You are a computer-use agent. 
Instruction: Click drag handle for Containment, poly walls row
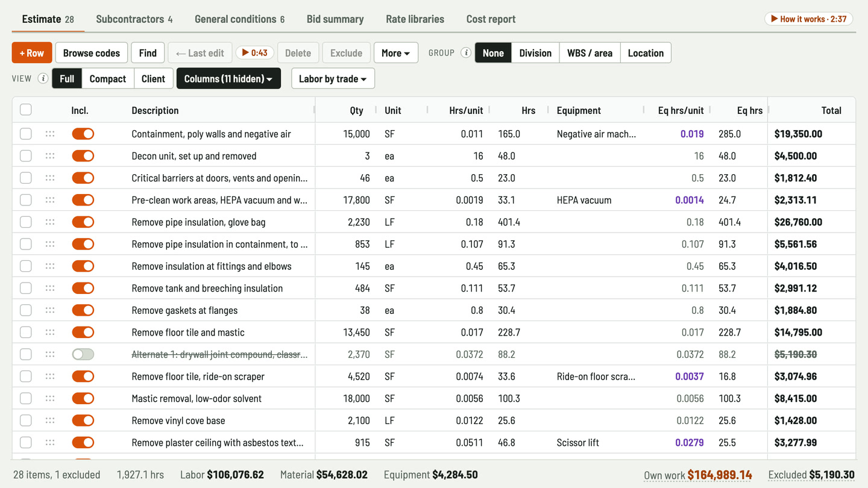(50, 134)
